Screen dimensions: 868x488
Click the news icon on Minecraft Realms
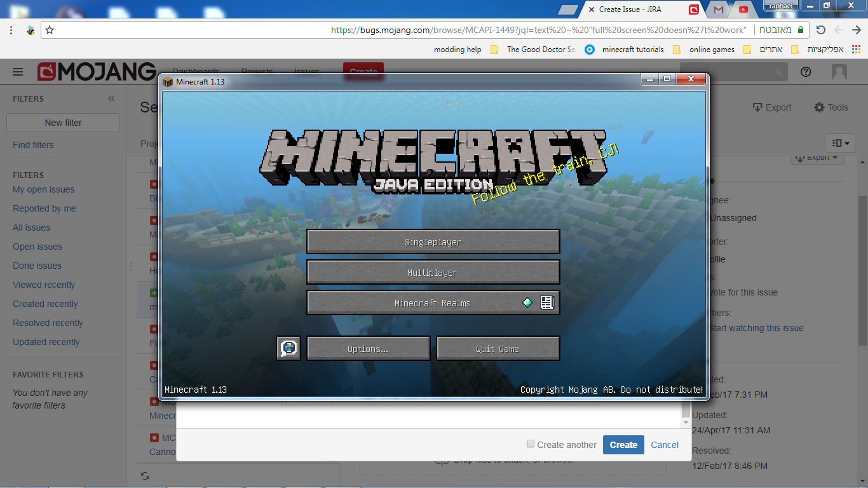(547, 302)
